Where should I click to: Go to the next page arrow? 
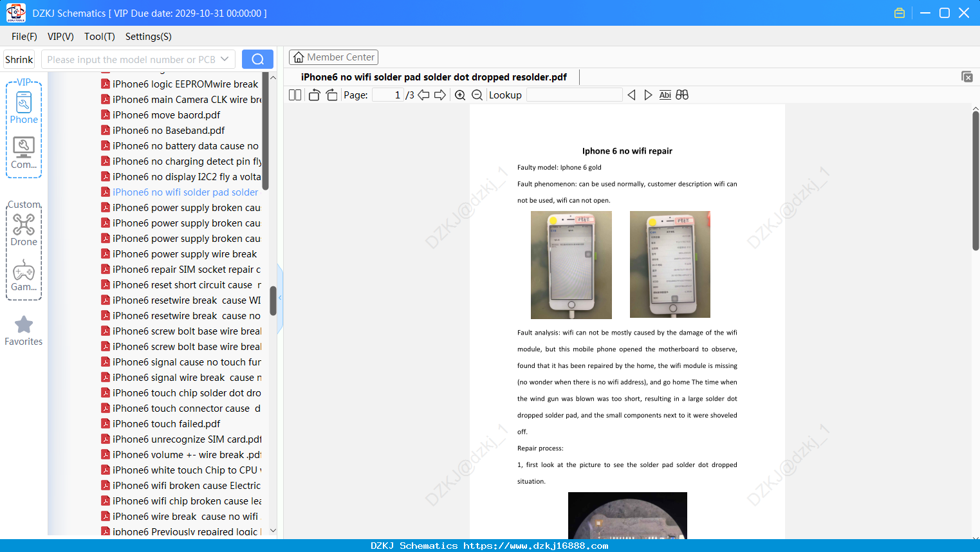pos(440,95)
